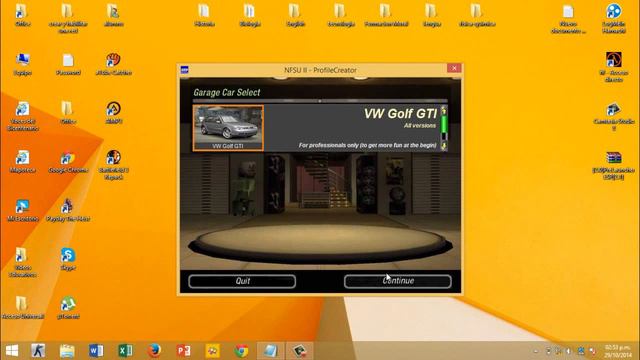Launch PowerPoint from the taskbar

183,351
